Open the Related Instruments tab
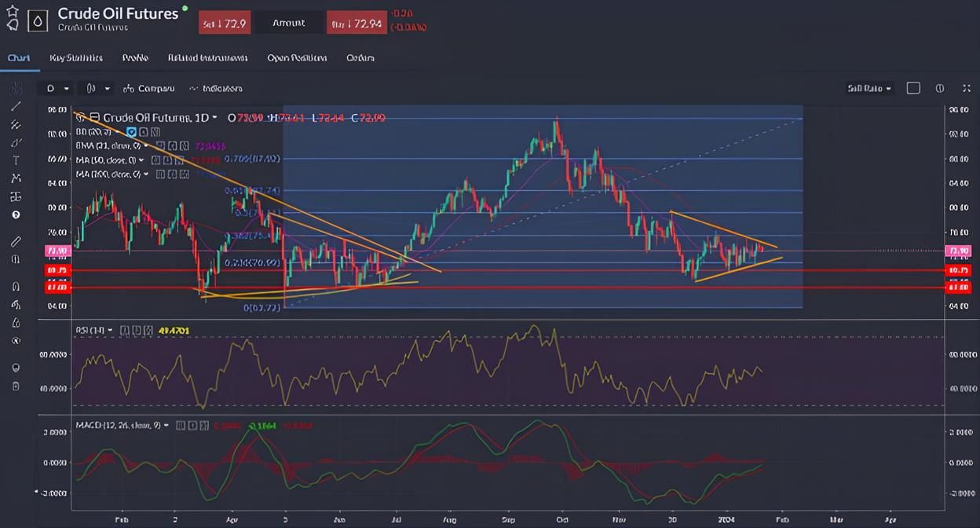The width and height of the screenshot is (980, 528). [x=206, y=57]
